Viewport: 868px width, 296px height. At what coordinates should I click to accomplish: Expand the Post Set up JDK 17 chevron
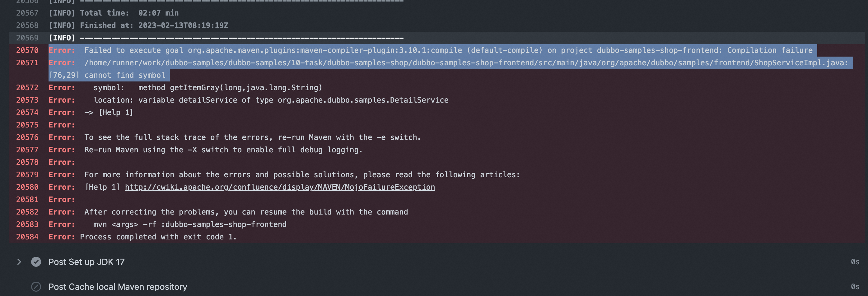coord(19,262)
